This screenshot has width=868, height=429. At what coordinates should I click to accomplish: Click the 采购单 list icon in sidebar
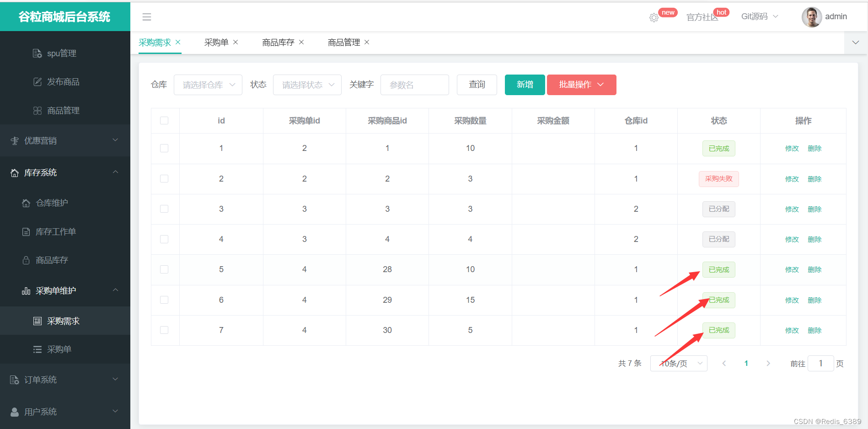pos(38,349)
